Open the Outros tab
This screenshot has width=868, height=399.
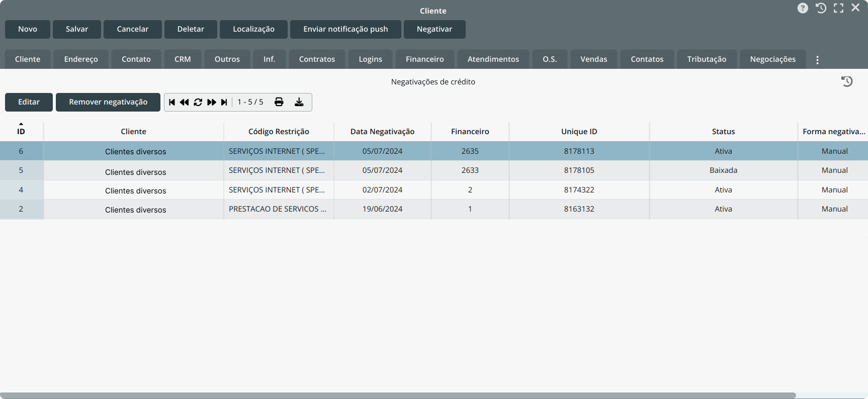click(227, 59)
